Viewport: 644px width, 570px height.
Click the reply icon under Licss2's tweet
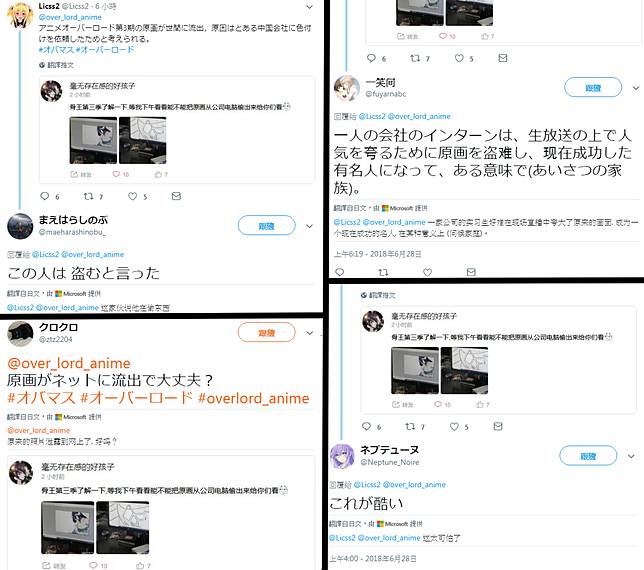45,196
